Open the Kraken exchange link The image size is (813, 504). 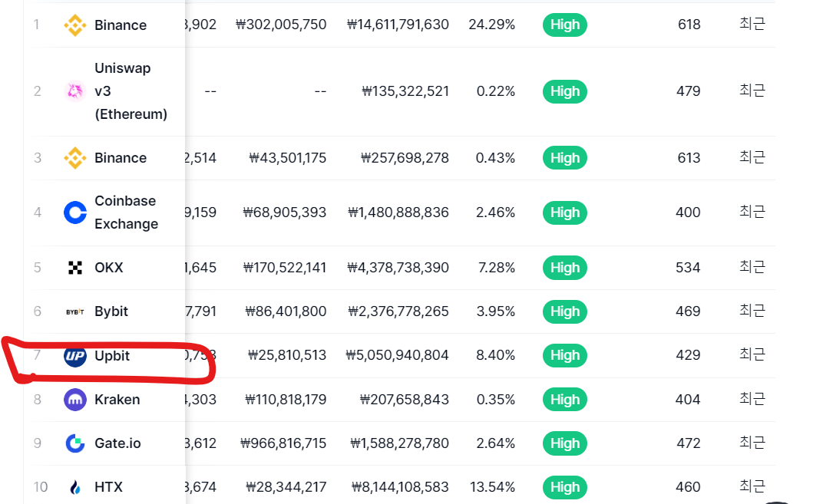tap(117, 400)
